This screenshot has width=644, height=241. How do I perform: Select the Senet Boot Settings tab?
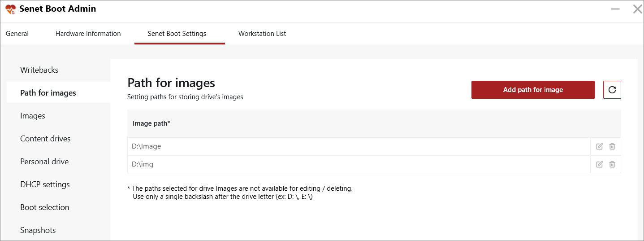tap(177, 34)
